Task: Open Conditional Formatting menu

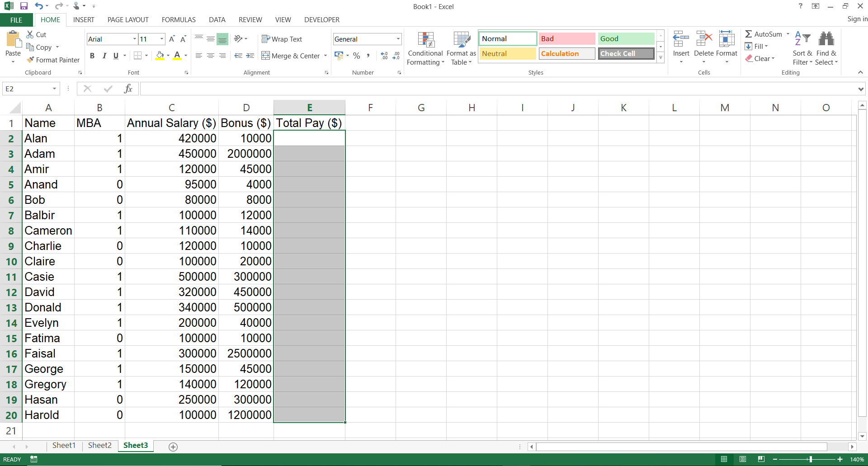Action: [x=425, y=49]
